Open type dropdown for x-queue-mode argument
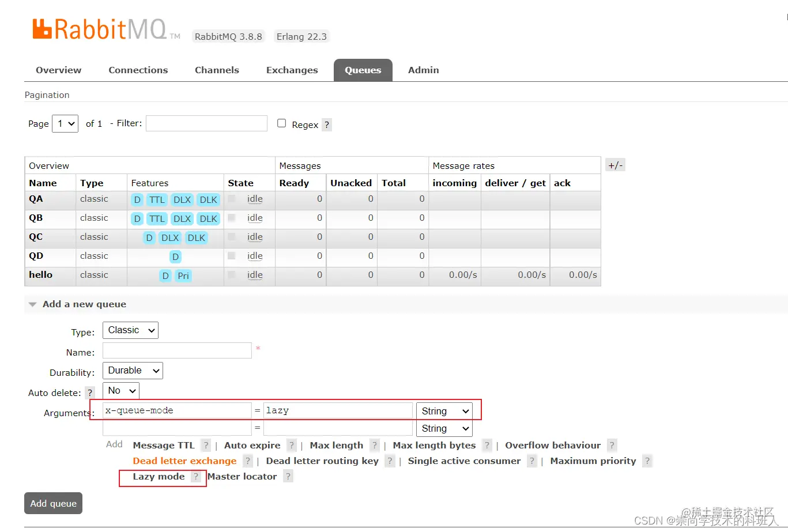Viewport: 788px width, 532px height. [444, 411]
